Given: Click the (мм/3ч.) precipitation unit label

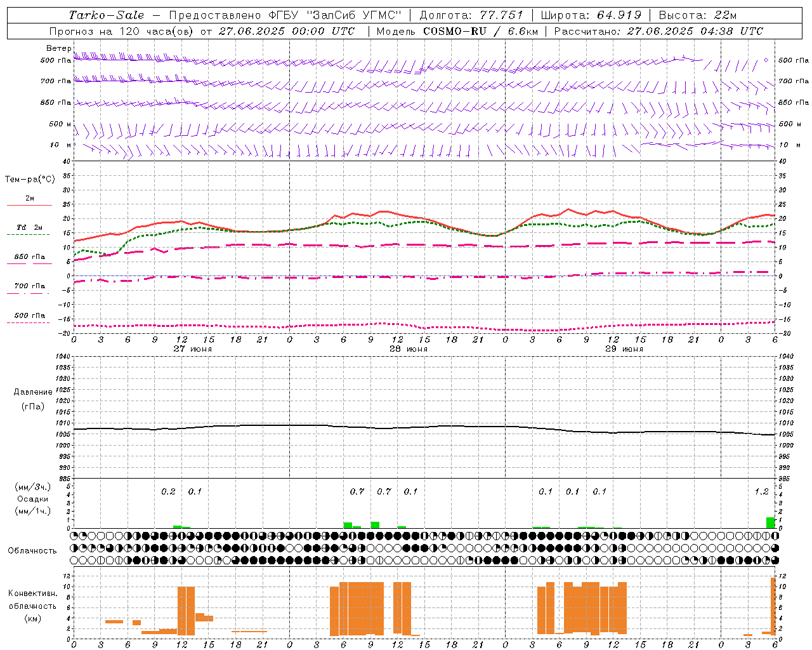Looking at the screenshot, I should click(x=32, y=487).
